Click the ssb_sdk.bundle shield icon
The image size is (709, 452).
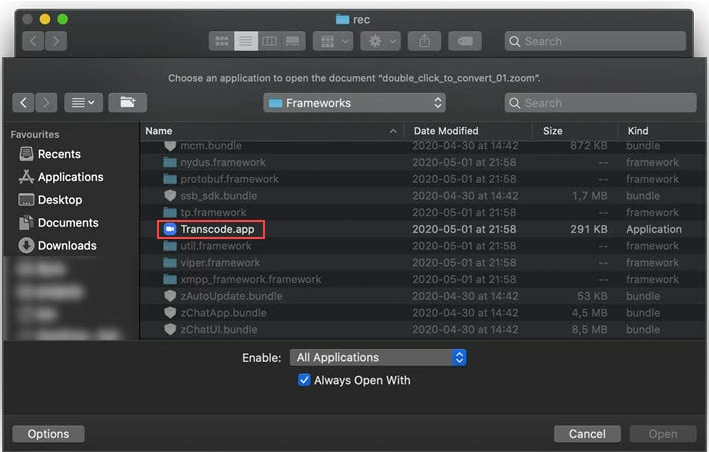point(170,196)
